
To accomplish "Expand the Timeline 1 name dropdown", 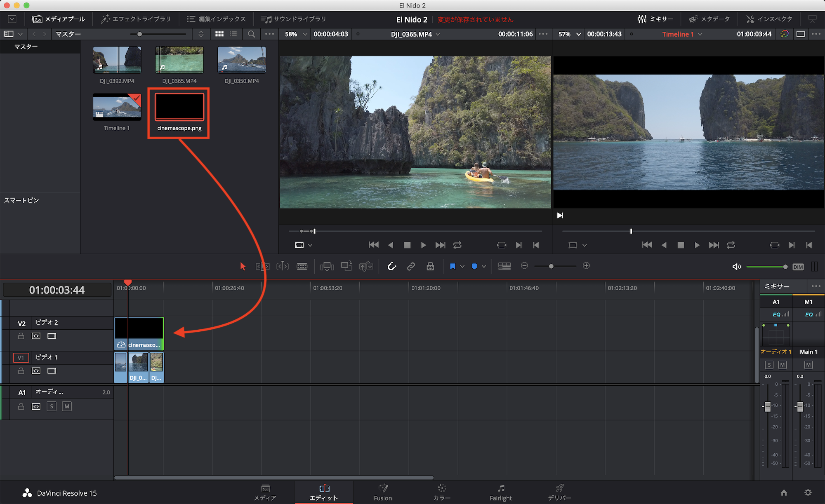I will [x=700, y=34].
